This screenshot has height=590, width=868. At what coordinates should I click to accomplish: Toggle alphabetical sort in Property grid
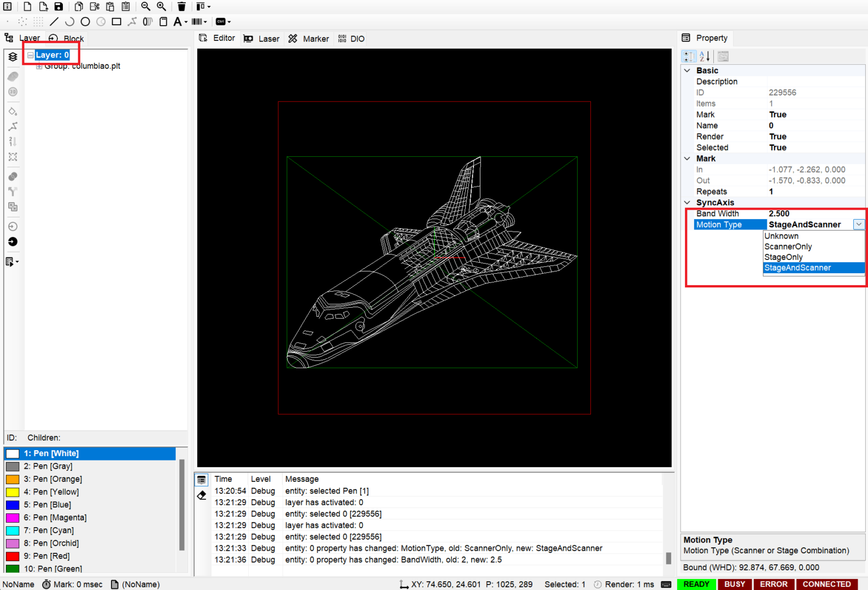705,56
